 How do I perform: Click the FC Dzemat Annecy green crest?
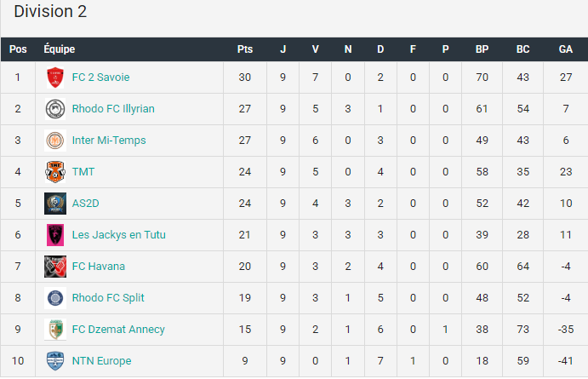point(55,330)
